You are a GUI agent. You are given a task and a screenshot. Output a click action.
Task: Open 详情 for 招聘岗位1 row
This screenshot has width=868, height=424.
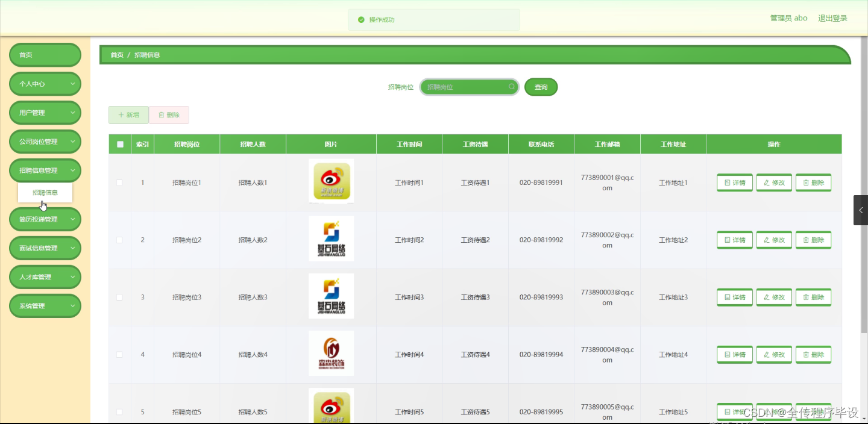[734, 182]
